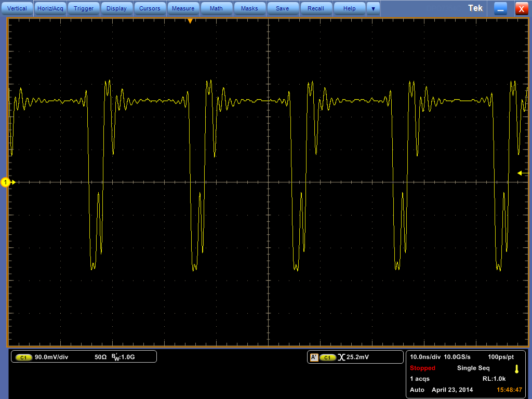Click the rising edge trigger slope icon
This screenshot has height=399, width=532.
(341, 357)
